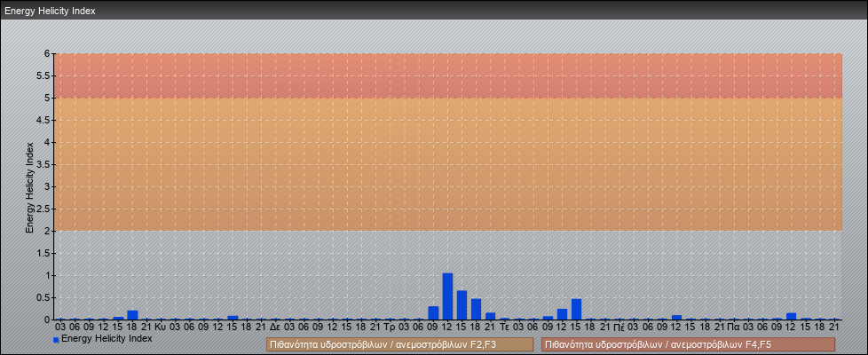
Task: Click the bar at hour 15 after Τε
Action: (576, 309)
